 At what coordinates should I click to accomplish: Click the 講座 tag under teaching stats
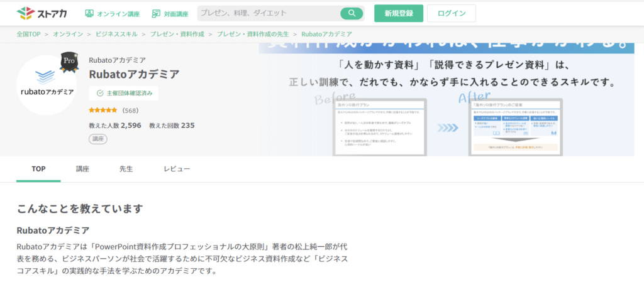click(98, 139)
